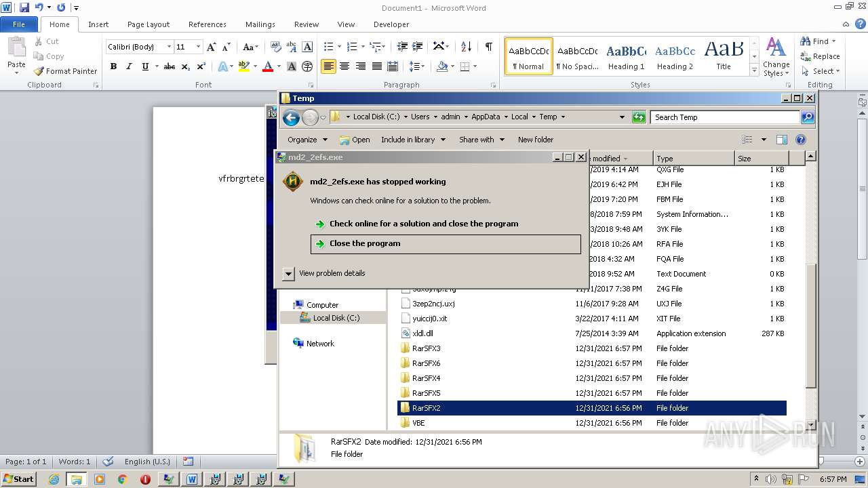Image resolution: width=868 pixels, height=488 pixels.
Task: Click the Character Border icon
Action: click(307, 47)
